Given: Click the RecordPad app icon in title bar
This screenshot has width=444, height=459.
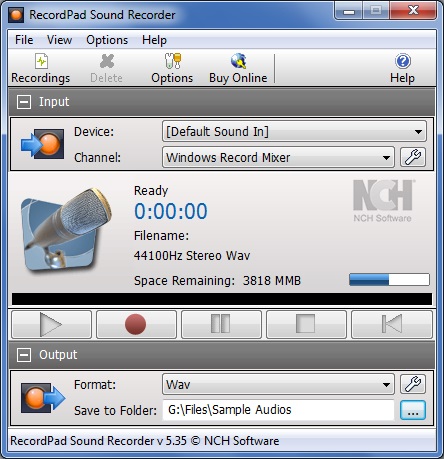Looking at the screenshot, I should point(16,15).
